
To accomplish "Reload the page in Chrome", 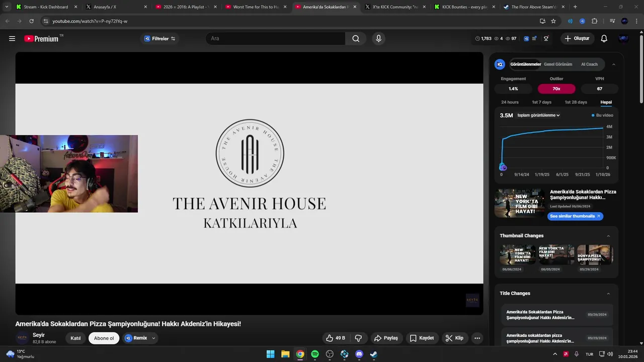I will pyautogui.click(x=31, y=21).
